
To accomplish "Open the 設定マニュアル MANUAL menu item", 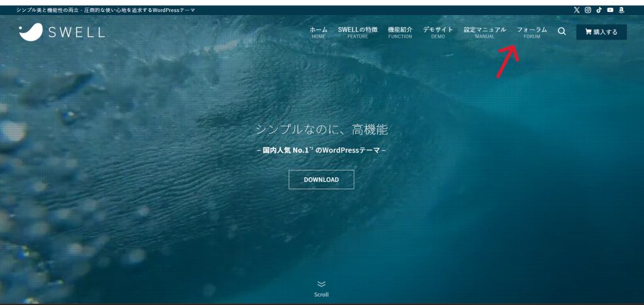I will click(x=485, y=33).
